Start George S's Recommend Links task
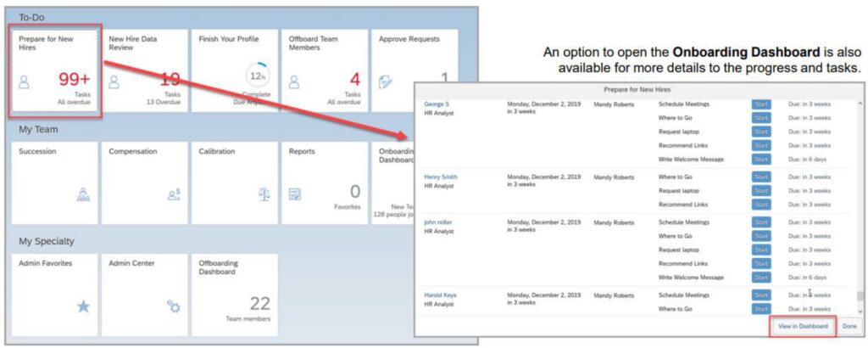 [x=761, y=145]
